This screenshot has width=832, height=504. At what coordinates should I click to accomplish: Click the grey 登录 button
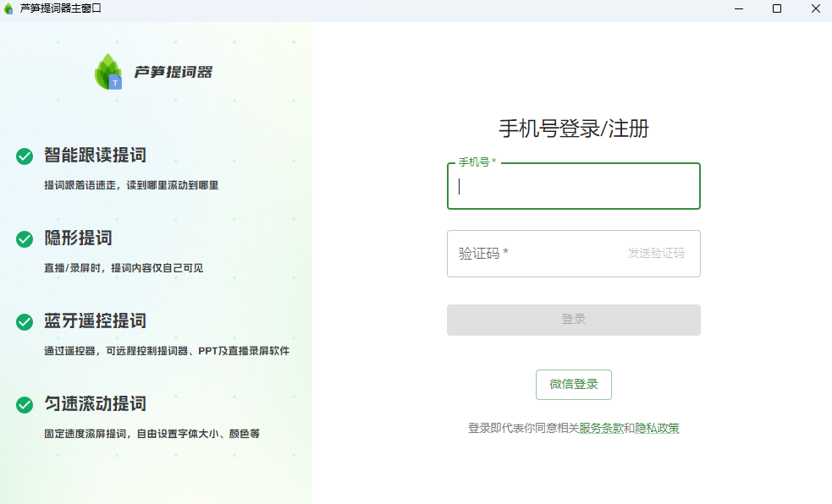click(573, 320)
